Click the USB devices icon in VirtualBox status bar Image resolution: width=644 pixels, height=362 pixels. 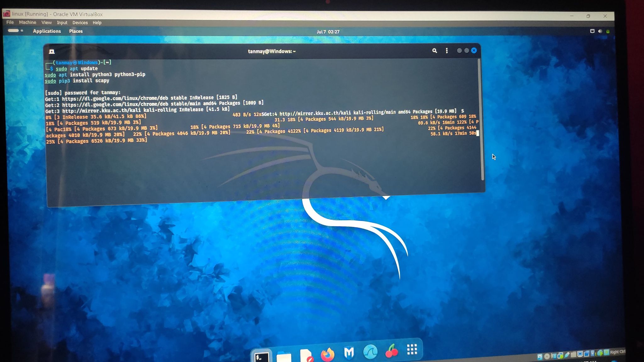click(567, 355)
